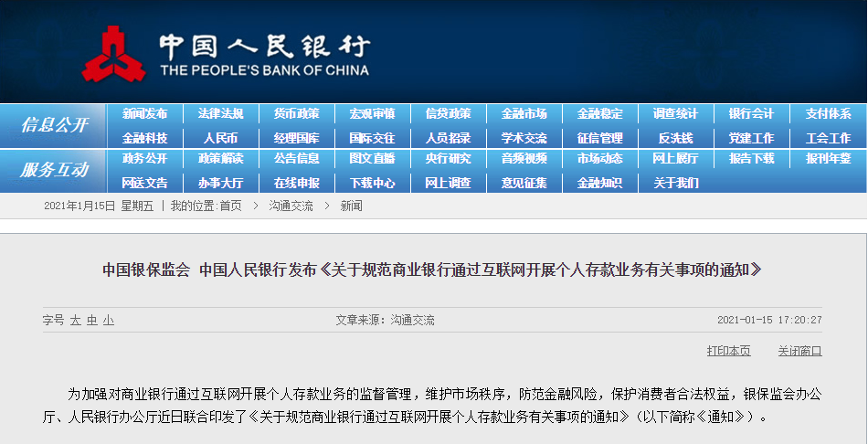Viewport: 868px width, 444px height.
Task: Open 下载中心
Action: (372, 183)
